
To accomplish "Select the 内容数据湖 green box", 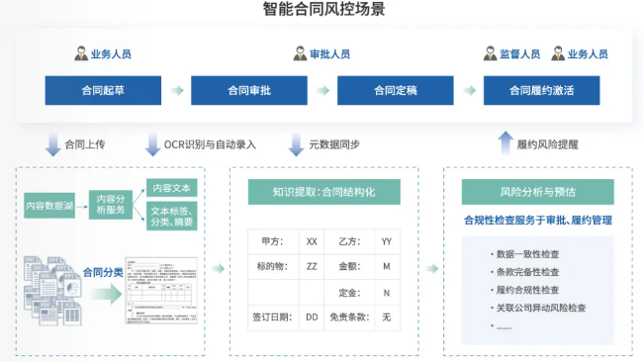I will click(x=49, y=206).
